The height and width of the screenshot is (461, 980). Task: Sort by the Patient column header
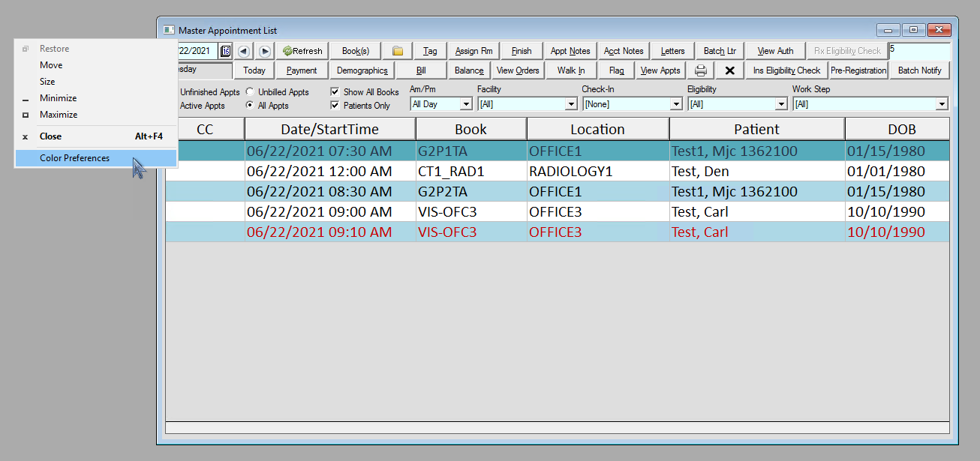click(756, 129)
